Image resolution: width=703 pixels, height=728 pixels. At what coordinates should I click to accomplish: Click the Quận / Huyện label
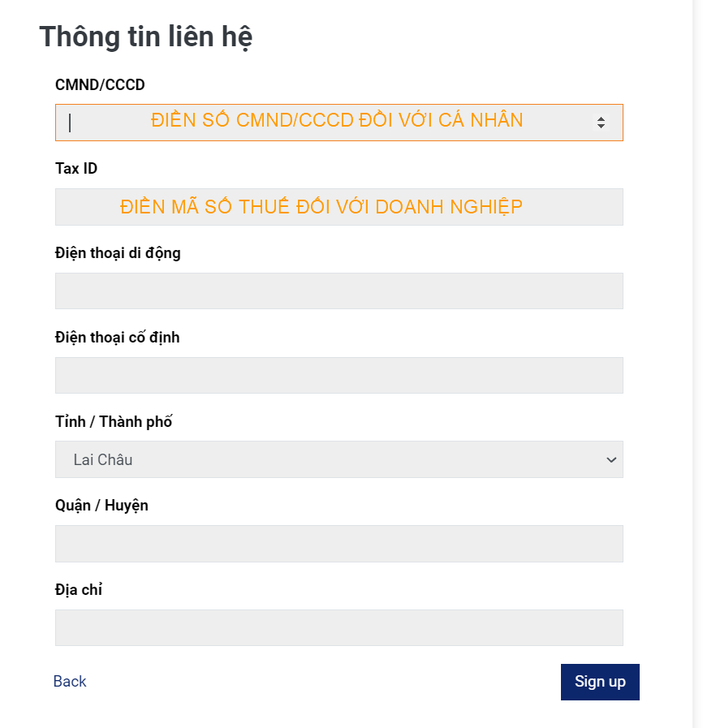[101, 506]
